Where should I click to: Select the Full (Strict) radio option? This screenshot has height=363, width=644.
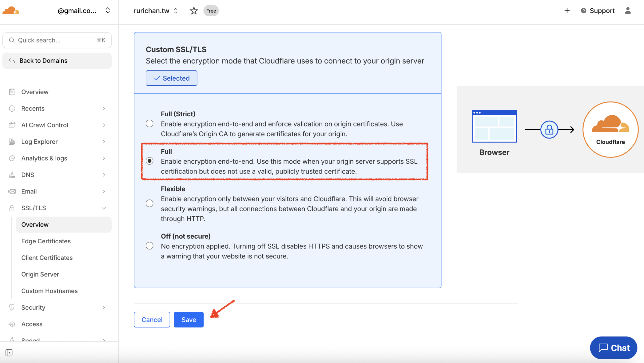[149, 123]
